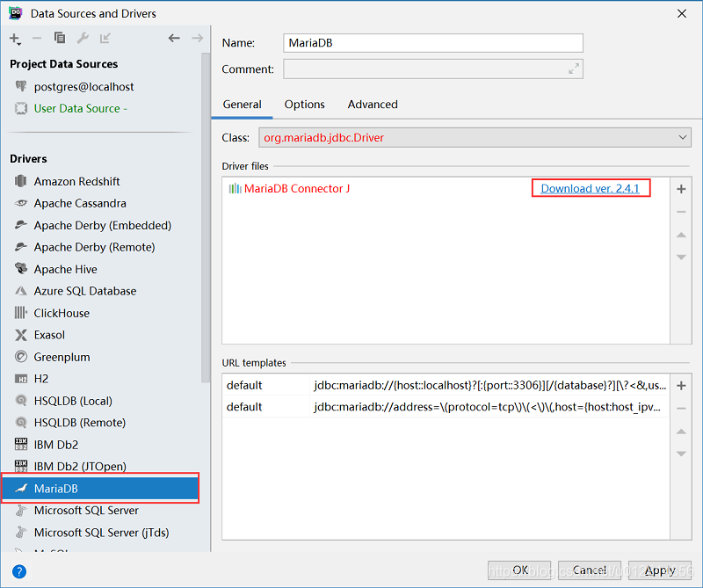Remove driver file with minus button
This screenshot has height=588, width=703.
point(681,212)
